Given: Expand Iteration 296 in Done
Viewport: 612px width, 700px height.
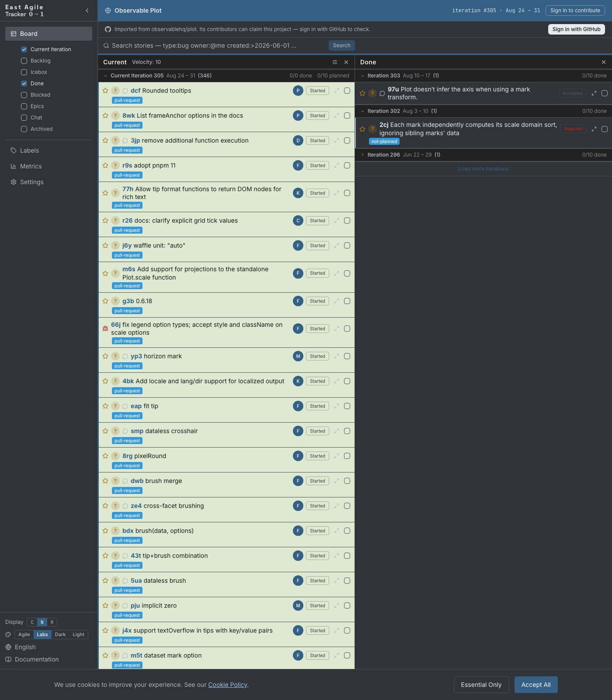Looking at the screenshot, I should coord(362,155).
